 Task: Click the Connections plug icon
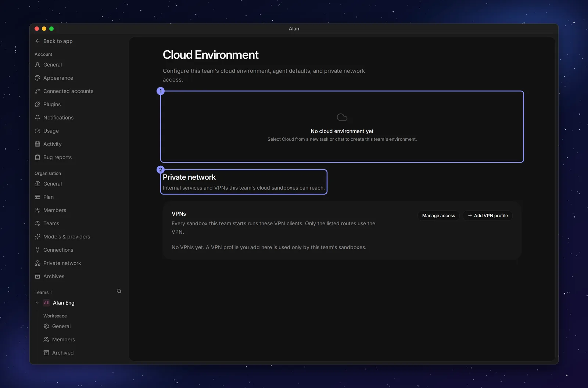(37, 250)
